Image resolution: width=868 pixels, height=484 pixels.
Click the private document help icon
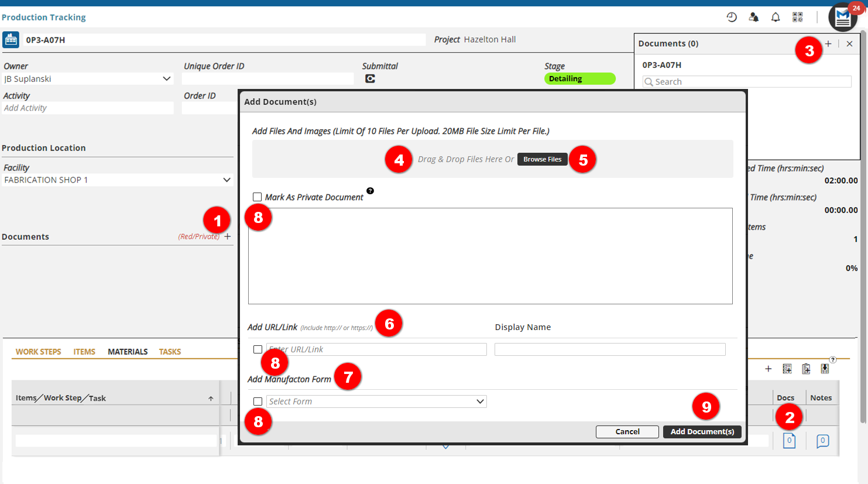pos(370,191)
